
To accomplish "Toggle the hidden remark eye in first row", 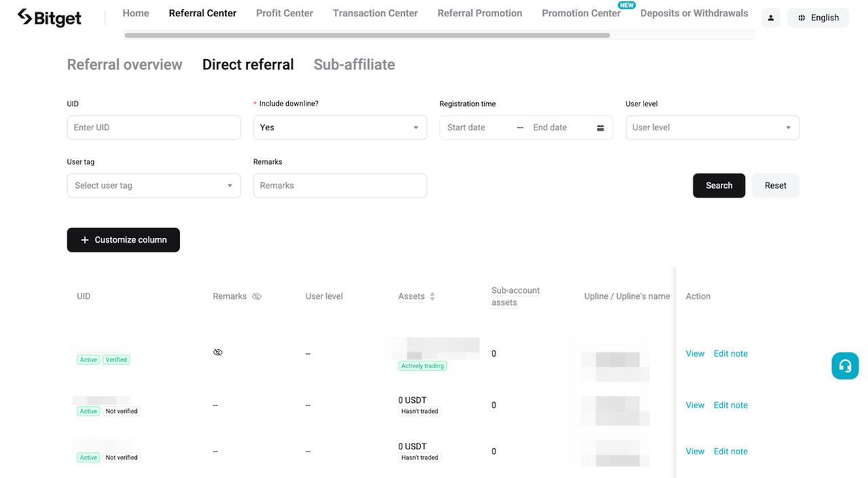I will (218, 353).
